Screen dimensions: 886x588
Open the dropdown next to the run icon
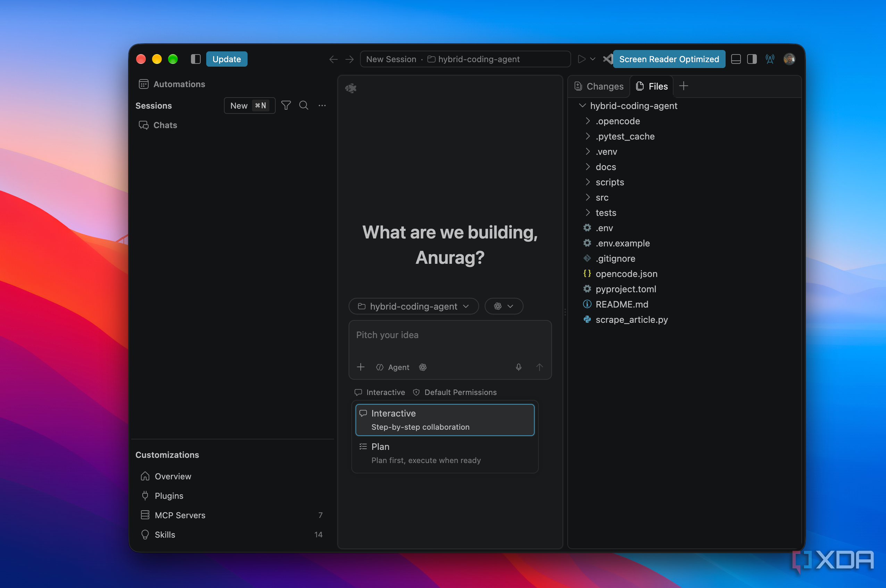coord(593,59)
